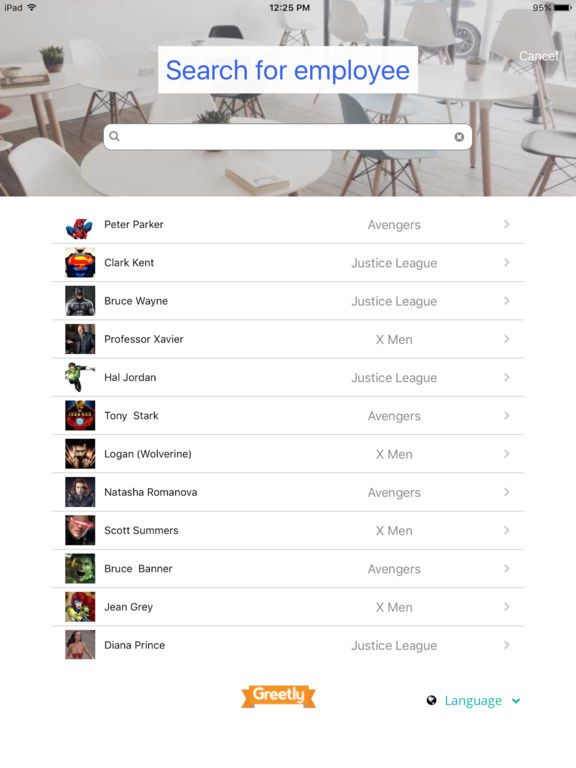The height and width of the screenshot is (768, 576).
Task: Expand Bruce Wayne row chevron
Action: (x=507, y=301)
